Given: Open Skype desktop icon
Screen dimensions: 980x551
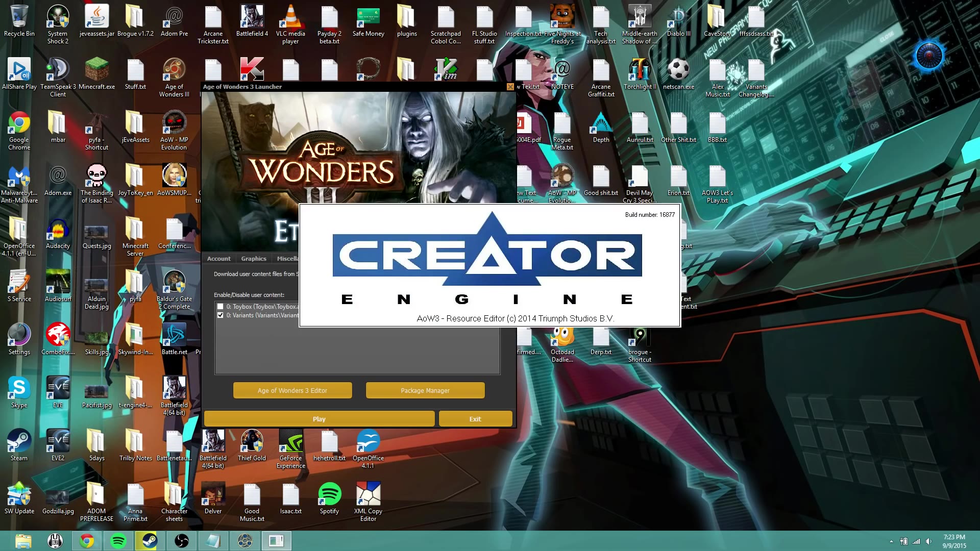Looking at the screenshot, I should (x=19, y=392).
